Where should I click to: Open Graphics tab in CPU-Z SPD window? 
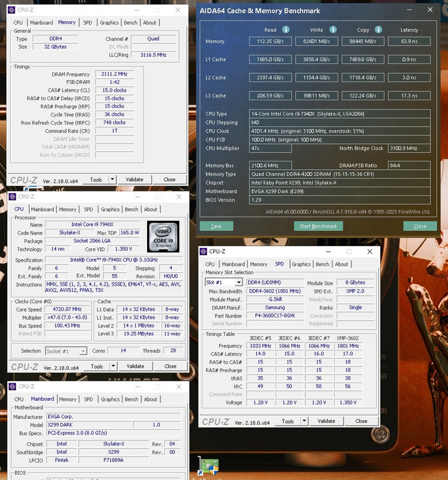(301, 264)
